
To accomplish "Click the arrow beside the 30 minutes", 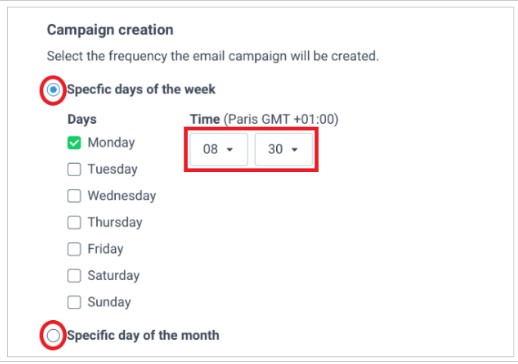I will pos(294,150).
